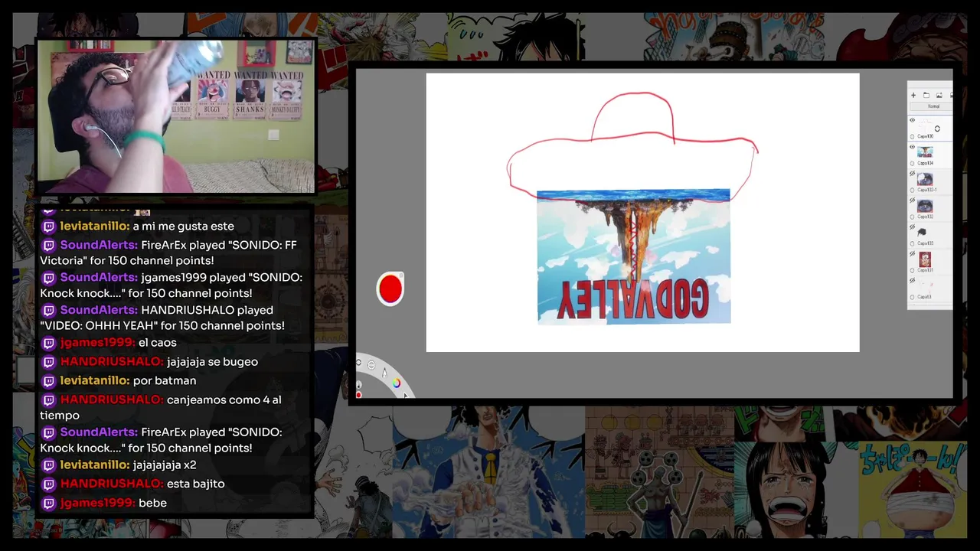Toggle the circle marker on Capa136
The image size is (980, 551).
coord(912,136)
